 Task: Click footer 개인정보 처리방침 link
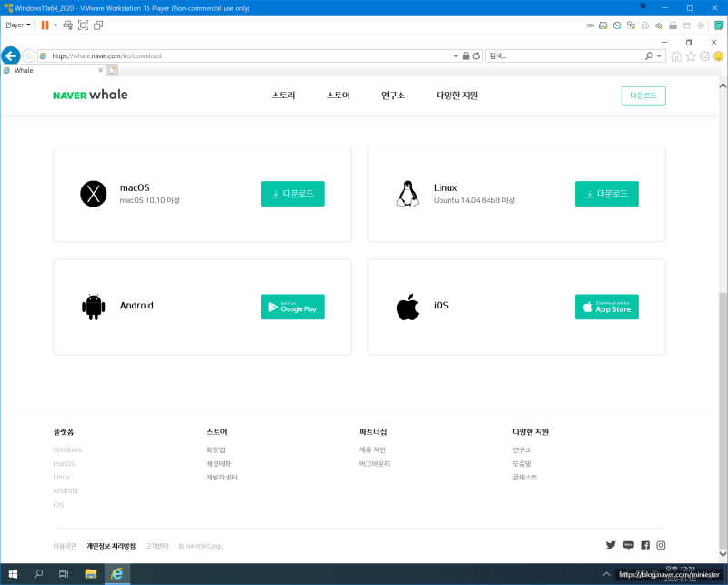pos(111,546)
